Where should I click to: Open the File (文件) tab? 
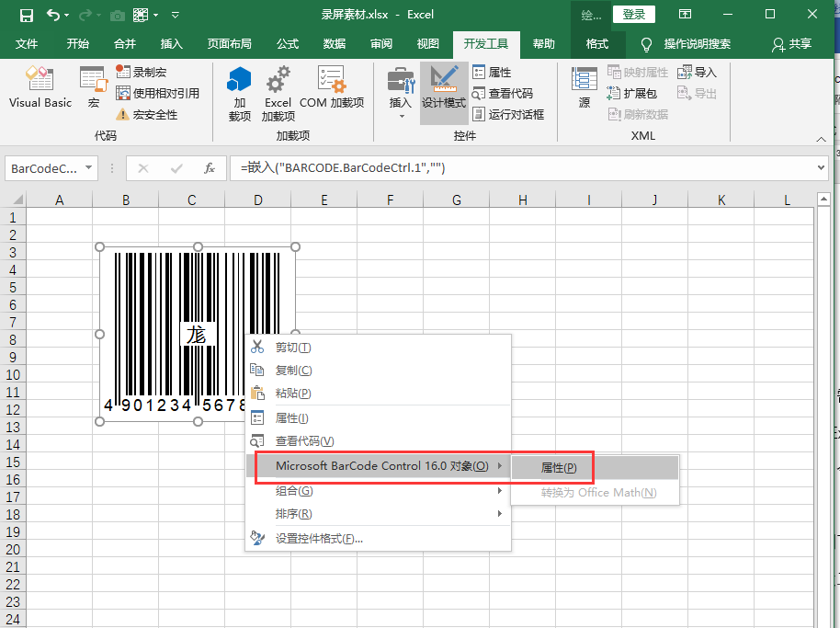tap(27, 44)
